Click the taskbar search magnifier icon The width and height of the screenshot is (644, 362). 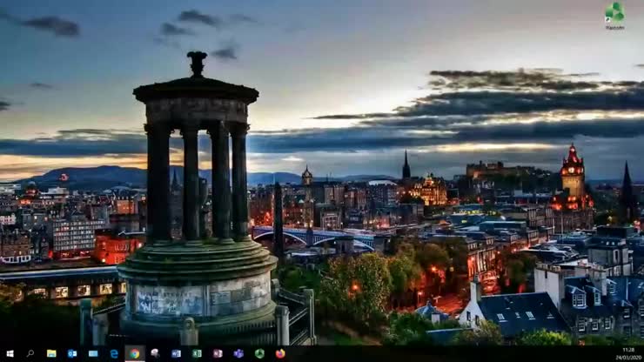30,353
